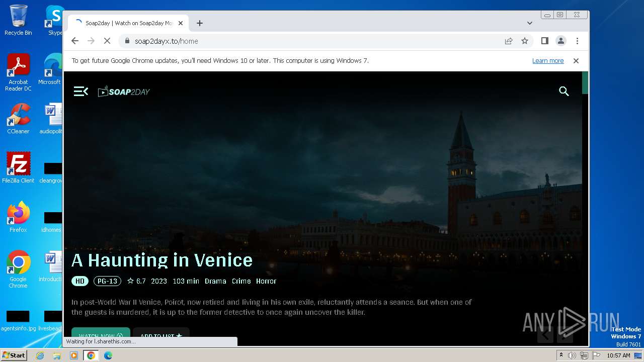Open the Windows Start menu
Image resolution: width=644 pixels, height=362 pixels.
point(14,355)
